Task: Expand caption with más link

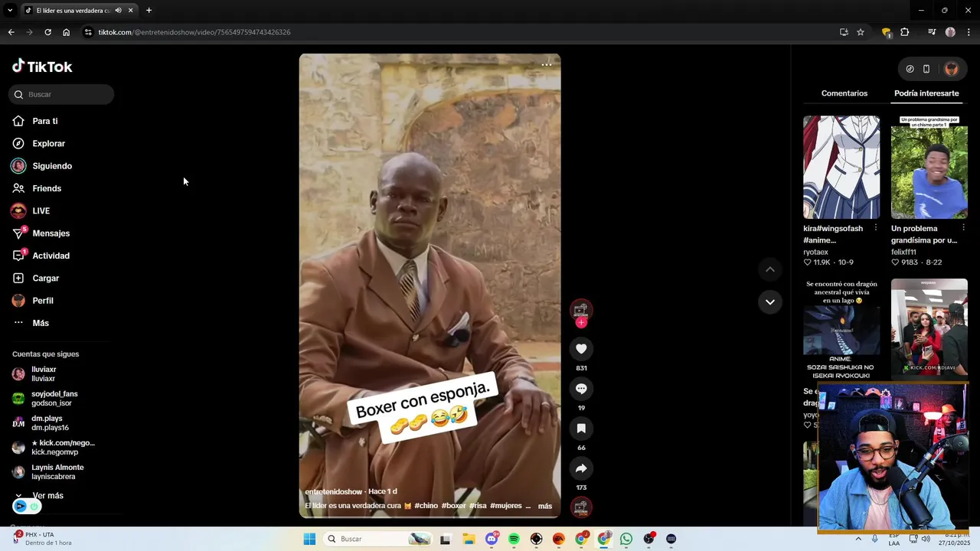Action: tap(545, 506)
